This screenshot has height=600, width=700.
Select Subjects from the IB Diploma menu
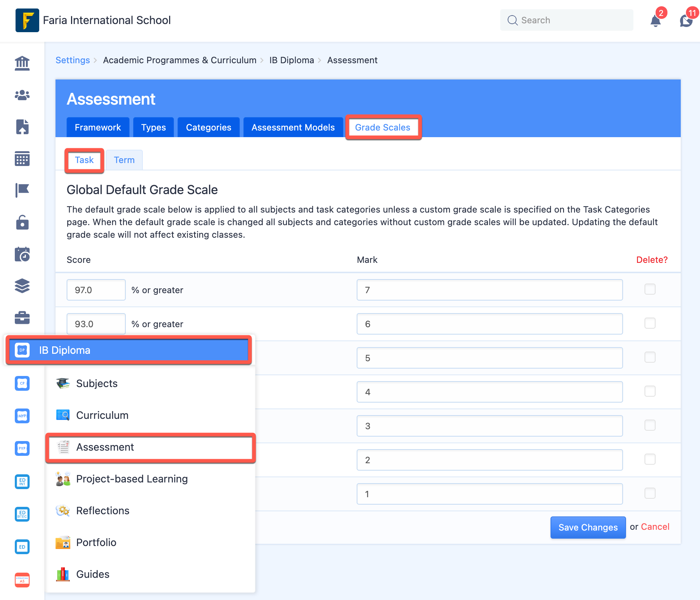tap(97, 383)
